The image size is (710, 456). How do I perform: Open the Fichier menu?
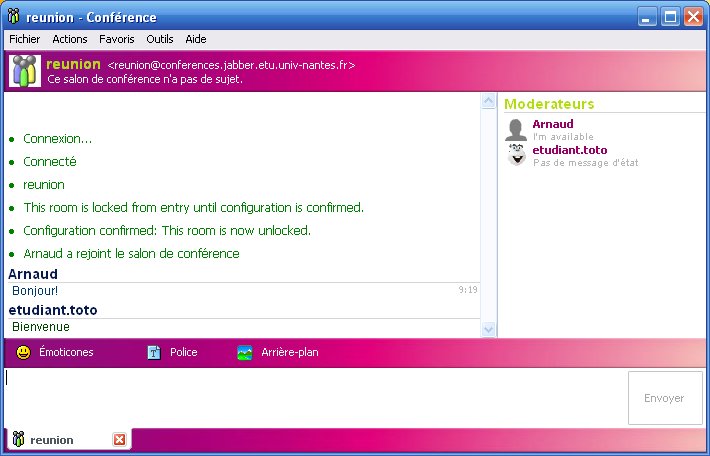pyautogui.click(x=24, y=39)
